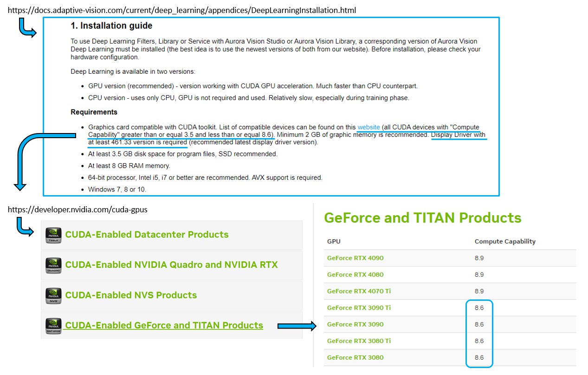The height and width of the screenshot is (375, 588).
Task: Click compute capability 8.6 for RTX 3090
Action: (479, 324)
